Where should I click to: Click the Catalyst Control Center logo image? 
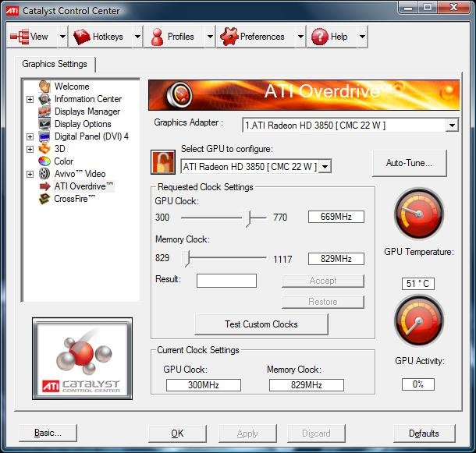[x=82, y=359]
